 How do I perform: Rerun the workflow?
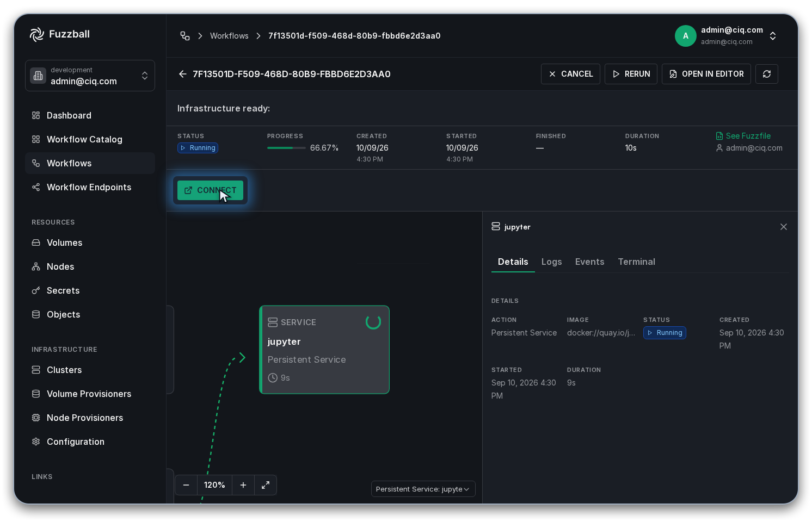coord(631,74)
